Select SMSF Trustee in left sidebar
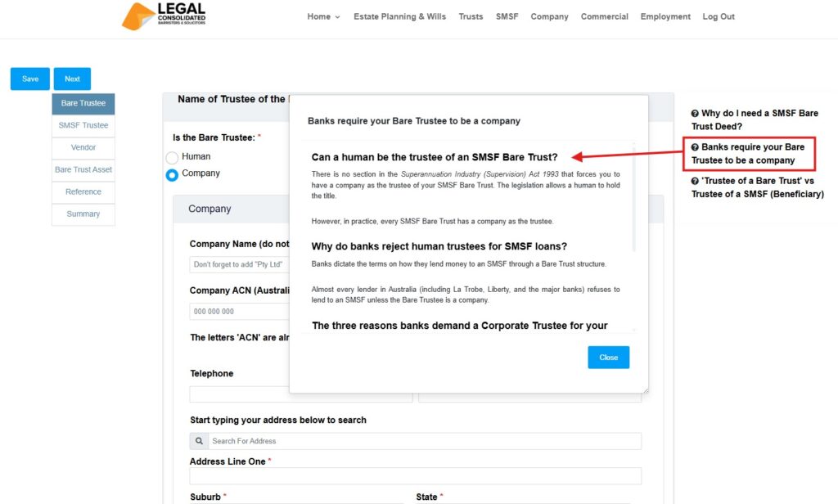 pos(83,125)
